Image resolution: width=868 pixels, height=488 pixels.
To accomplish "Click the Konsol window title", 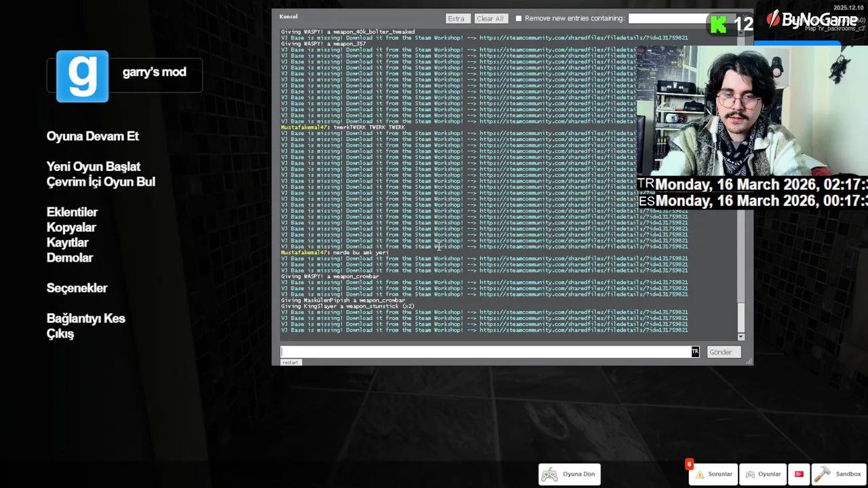I will point(288,16).
